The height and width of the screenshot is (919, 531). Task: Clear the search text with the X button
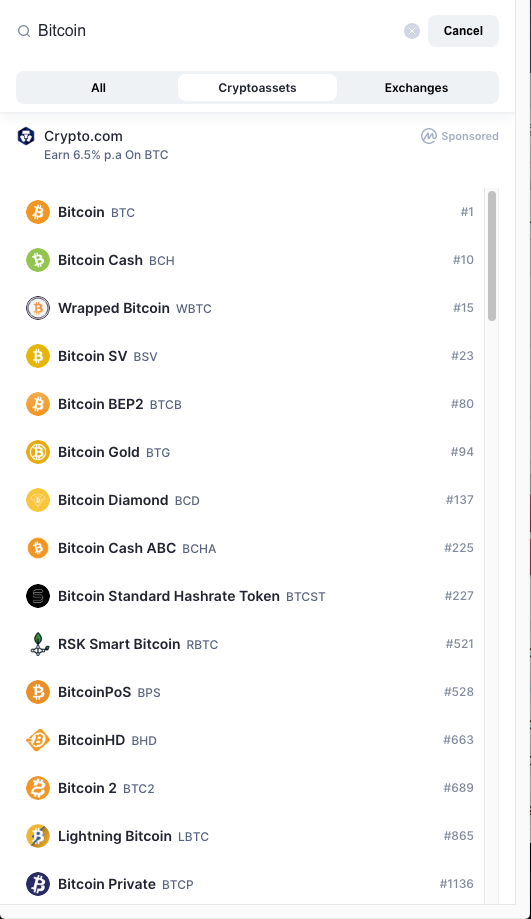pyautogui.click(x=412, y=31)
